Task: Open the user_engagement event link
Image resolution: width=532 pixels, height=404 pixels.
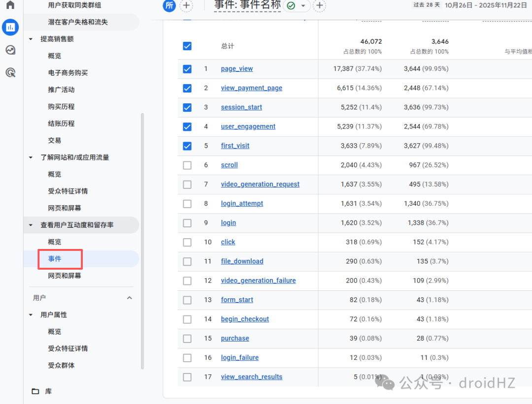Action: click(x=248, y=127)
